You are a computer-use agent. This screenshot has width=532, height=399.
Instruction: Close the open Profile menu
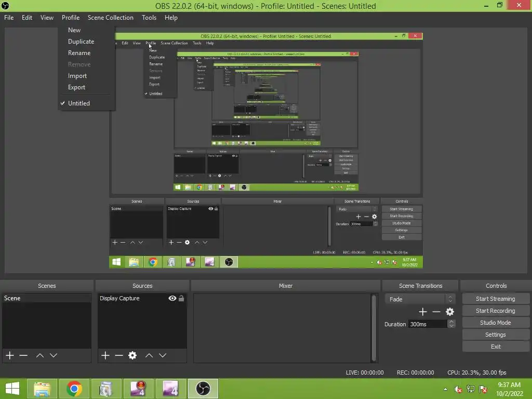[71, 18]
